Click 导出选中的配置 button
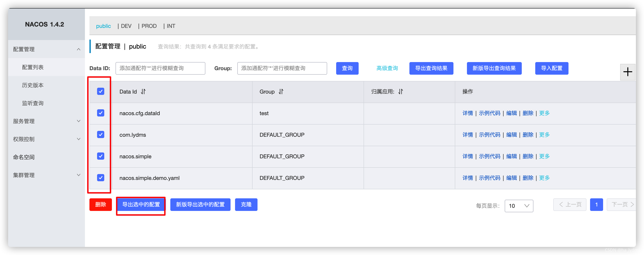 pyautogui.click(x=141, y=204)
